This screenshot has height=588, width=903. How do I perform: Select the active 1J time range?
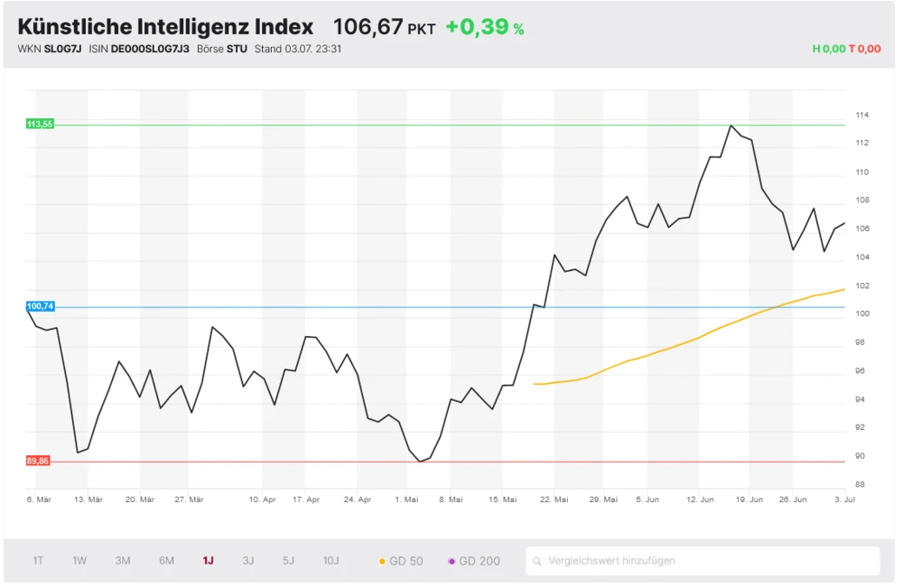click(208, 561)
